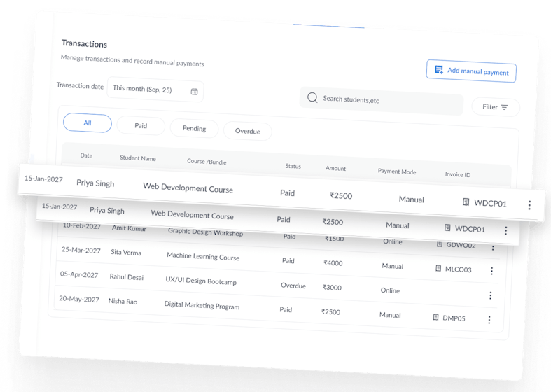Image resolution: width=551 pixels, height=392 pixels.
Task: Open kebab menu on smaller Priya Singh row
Action: (x=505, y=230)
